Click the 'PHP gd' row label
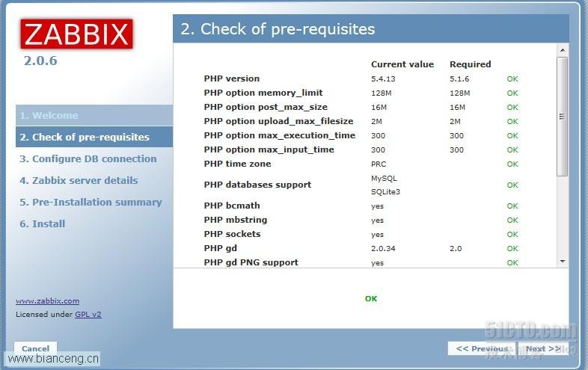The image size is (588, 370). pyautogui.click(x=221, y=249)
